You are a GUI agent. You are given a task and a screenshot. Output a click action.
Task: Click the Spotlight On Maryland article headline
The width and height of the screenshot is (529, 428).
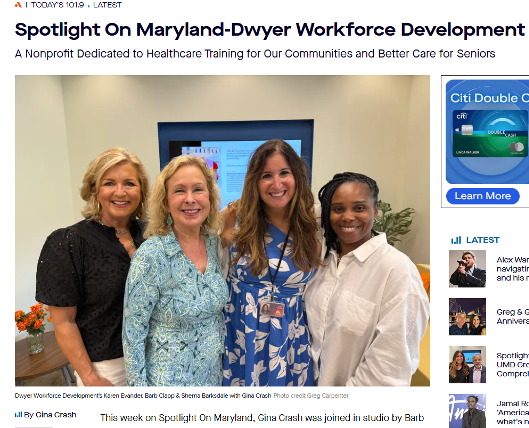(270, 30)
